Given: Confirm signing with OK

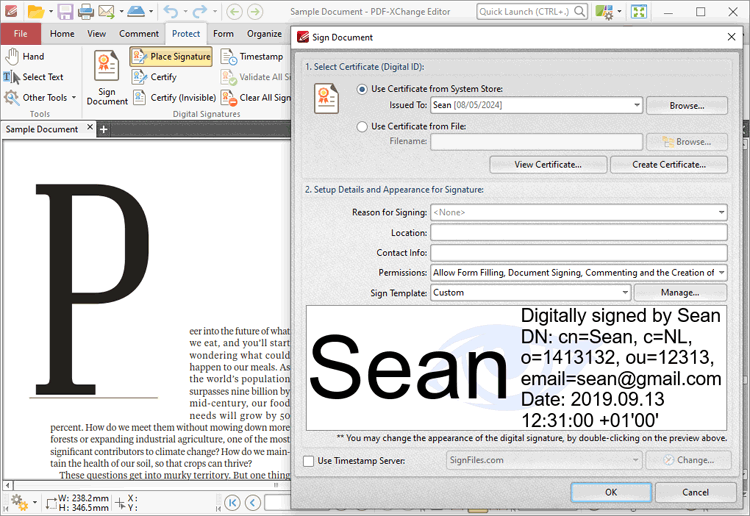Looking at the screenshot, I should 611,492.
